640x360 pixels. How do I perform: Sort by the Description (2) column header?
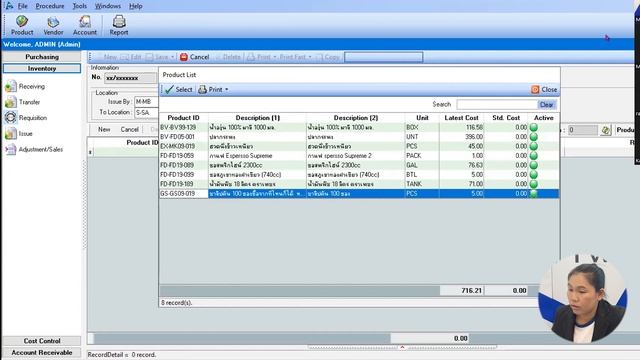pyautogui.click(x=356, y=118)
